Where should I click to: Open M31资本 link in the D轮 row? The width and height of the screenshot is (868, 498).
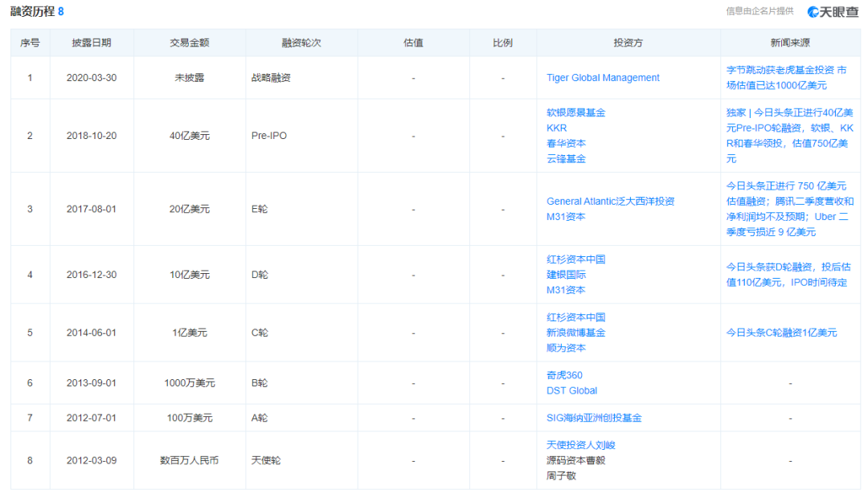point(566,291)
